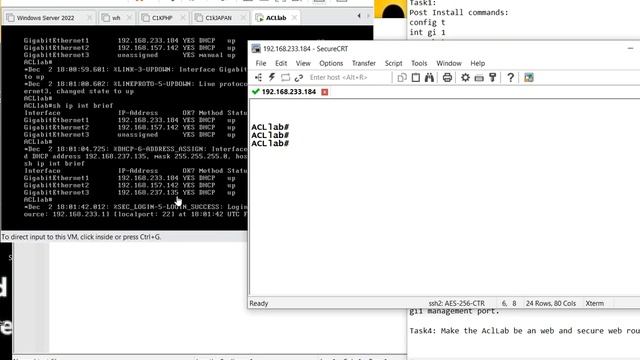Select the 192.168.233.184 session tab

[289, 92]
